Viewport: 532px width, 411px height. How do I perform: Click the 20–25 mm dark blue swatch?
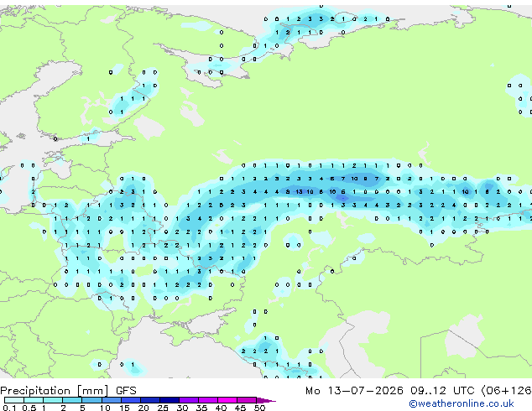[x=150, y=400]
